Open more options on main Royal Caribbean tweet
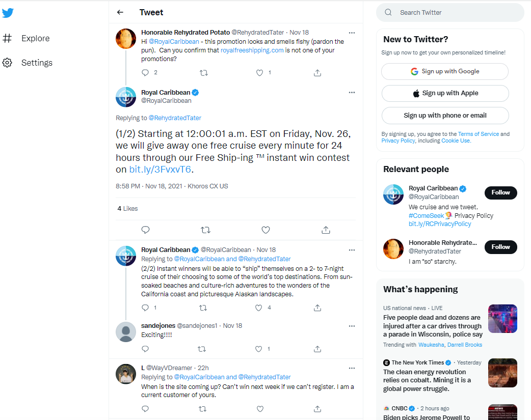The width and height of the screenshot is (531, 420). pos(352,92)
